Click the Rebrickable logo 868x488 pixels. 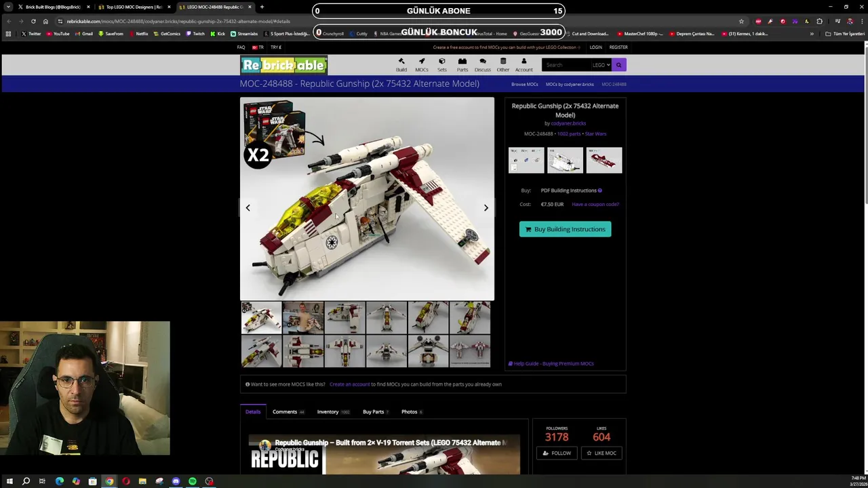284,65
